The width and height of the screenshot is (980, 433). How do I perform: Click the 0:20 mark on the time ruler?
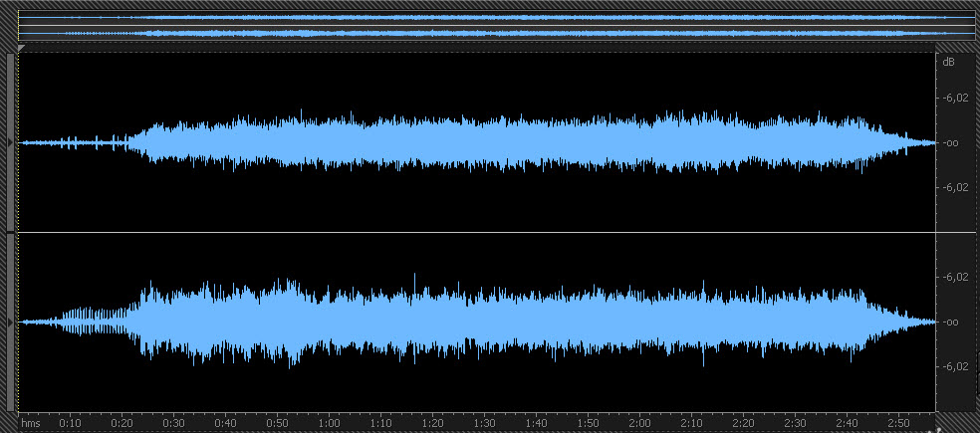click(122, 423)
